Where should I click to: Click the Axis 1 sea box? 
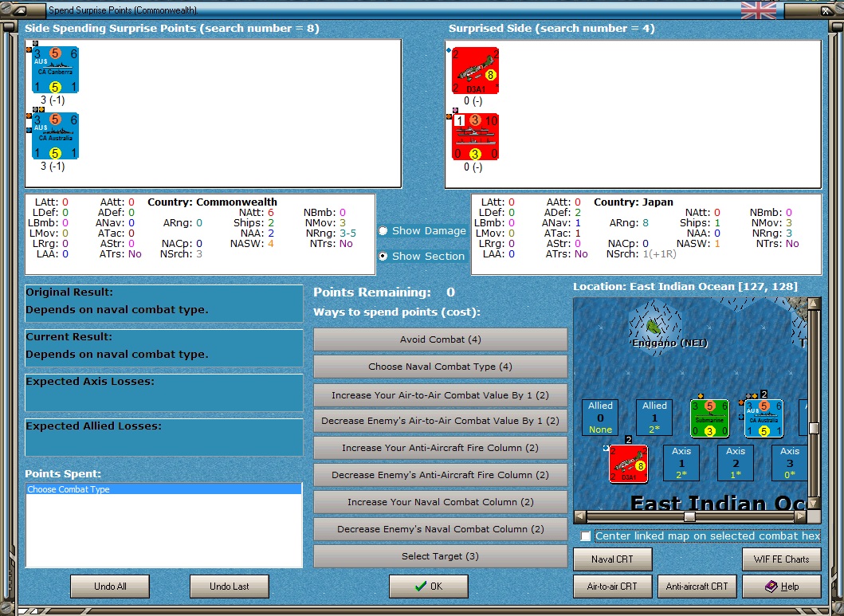[x=681, y=463]
